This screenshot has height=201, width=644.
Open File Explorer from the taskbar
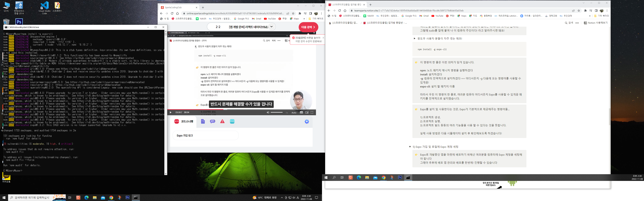pyautogui.click(x=94, y=197)
